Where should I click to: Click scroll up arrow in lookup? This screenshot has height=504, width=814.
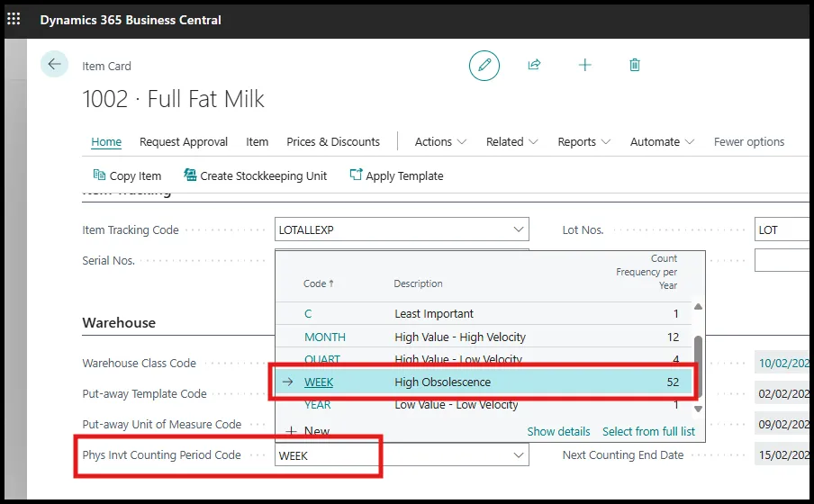coord(698,307)
